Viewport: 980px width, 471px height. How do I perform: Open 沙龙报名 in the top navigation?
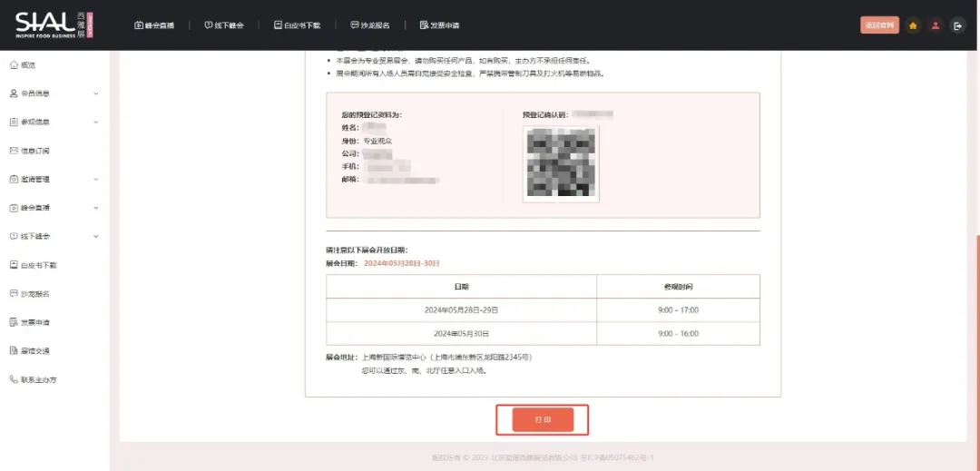(370, 25)
